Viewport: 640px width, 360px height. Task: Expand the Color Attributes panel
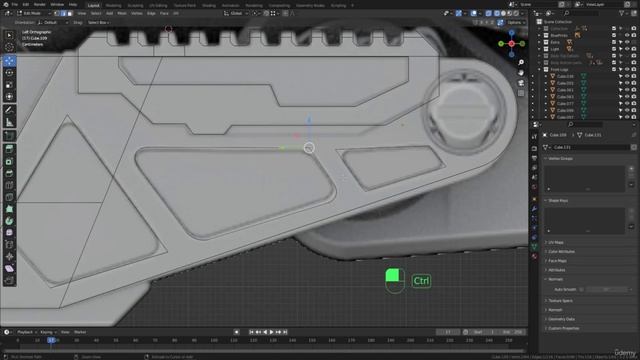pos(561,251)
